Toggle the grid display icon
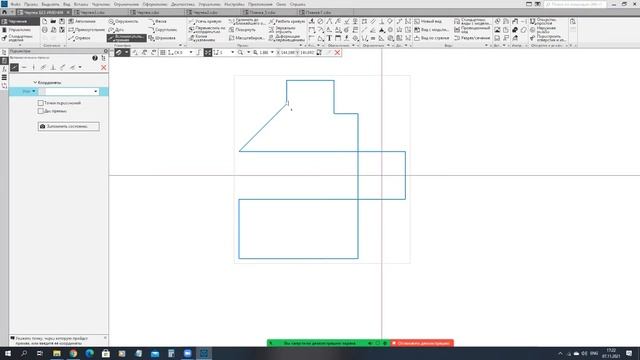The image size is (640, 360). [162, 53]
